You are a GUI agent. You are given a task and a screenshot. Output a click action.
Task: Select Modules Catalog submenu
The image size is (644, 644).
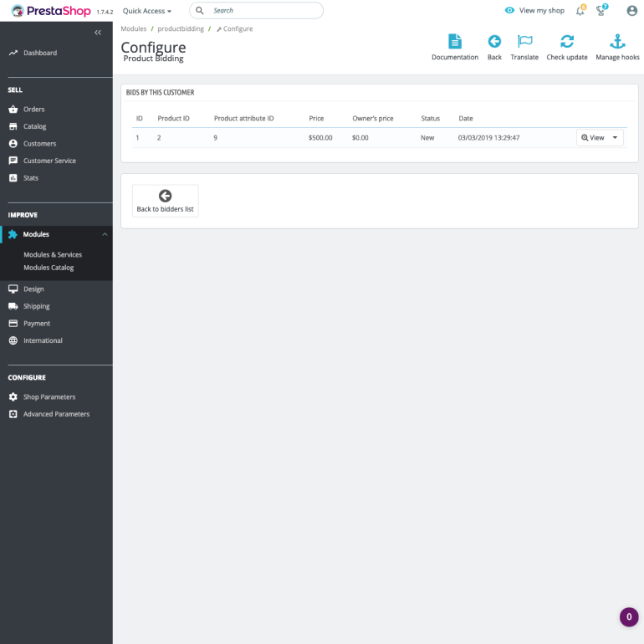point(49,268)
